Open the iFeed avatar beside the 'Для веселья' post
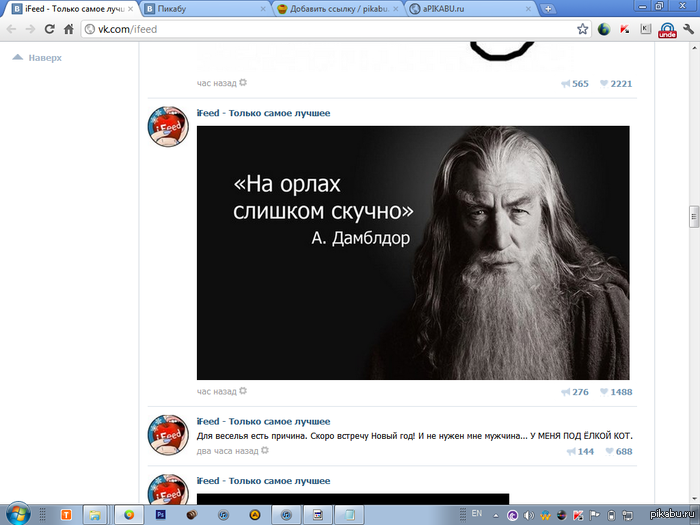This screenshot has width=700, height=525. coord(168,435)
